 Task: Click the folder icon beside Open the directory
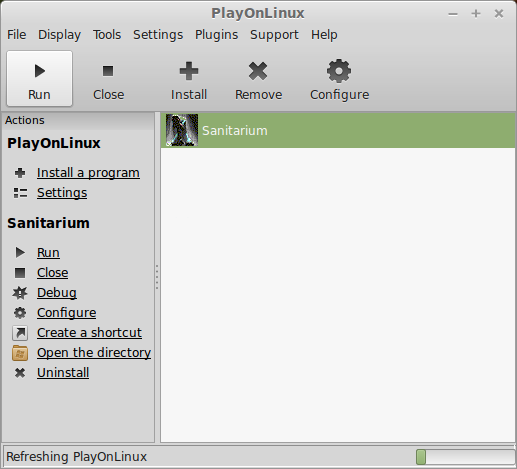pyautogui.click(x=20, y=353)
